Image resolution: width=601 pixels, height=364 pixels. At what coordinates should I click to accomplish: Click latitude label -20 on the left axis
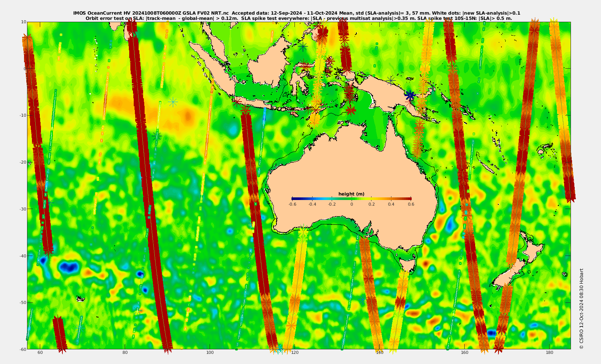point(22,162)
